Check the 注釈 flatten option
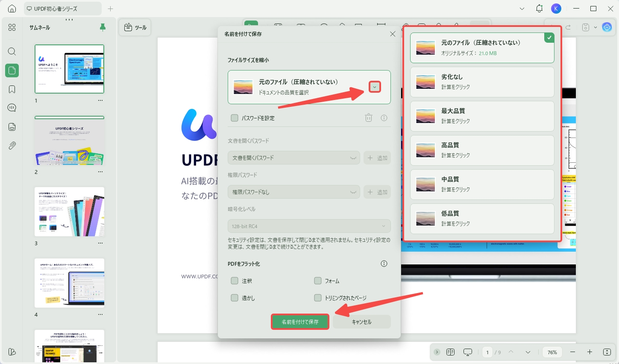 [x=235, y=281]
